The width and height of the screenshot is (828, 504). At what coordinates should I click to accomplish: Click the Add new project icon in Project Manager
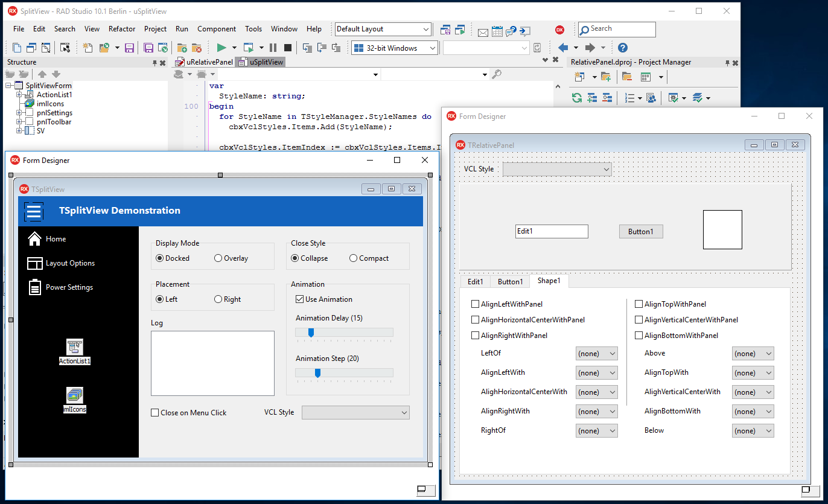(580, 77)
